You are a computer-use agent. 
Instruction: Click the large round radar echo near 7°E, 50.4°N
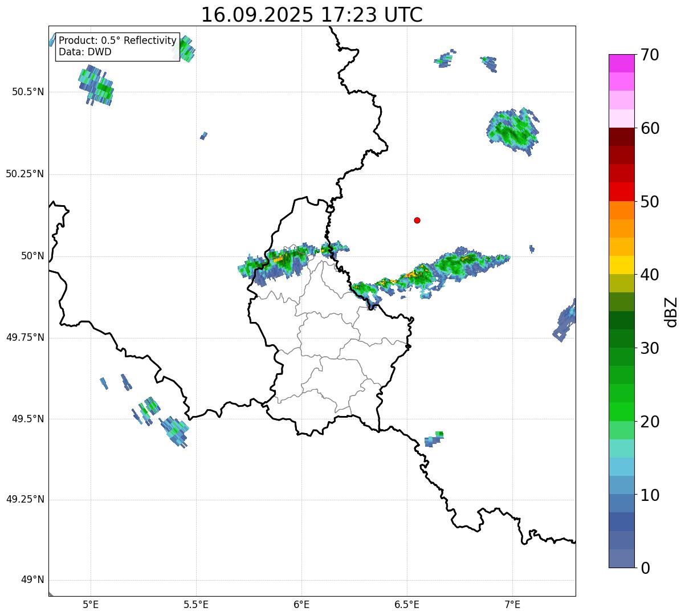tap(513, 130)
